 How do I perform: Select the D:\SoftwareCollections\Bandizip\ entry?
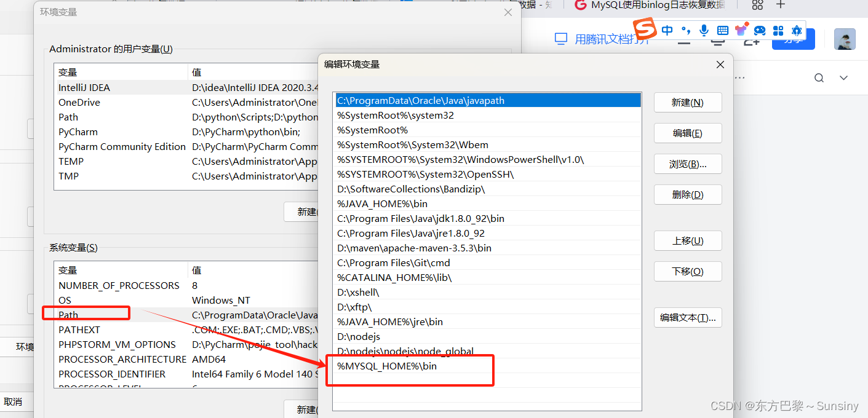(488, 189)
